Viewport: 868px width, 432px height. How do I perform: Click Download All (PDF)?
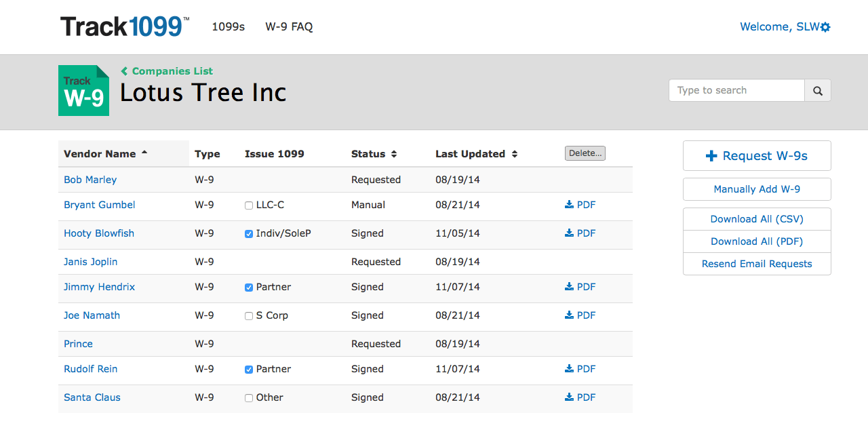pos(757,241)
